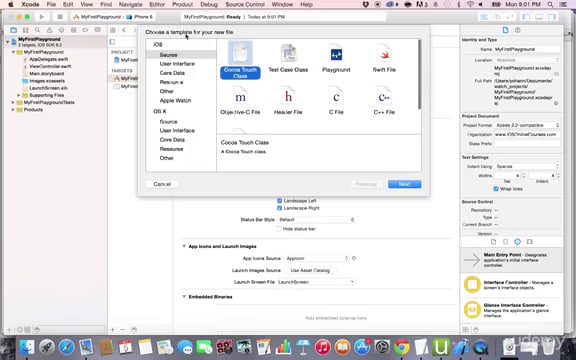Open the Source Control menu
This screenshot has height=360, width=576.
point(245,4)
